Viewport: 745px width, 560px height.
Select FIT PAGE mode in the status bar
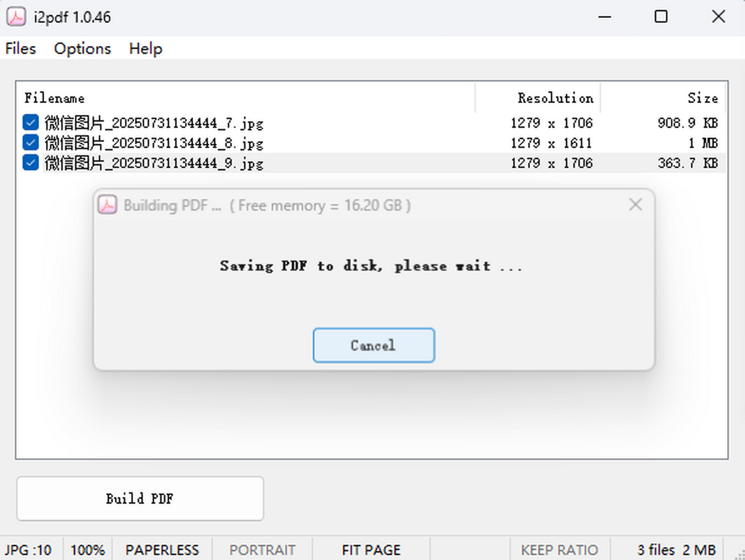(x=371, y=550)
